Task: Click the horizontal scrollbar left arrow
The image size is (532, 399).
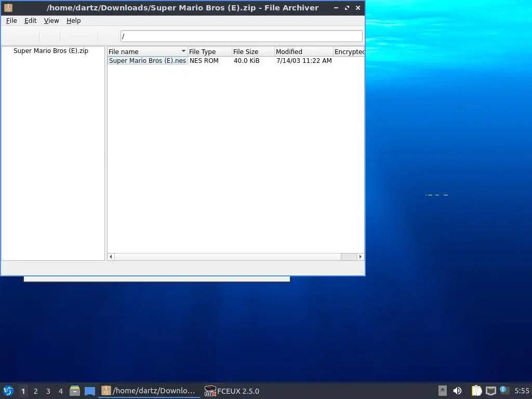Action: [x=111, y=257]
